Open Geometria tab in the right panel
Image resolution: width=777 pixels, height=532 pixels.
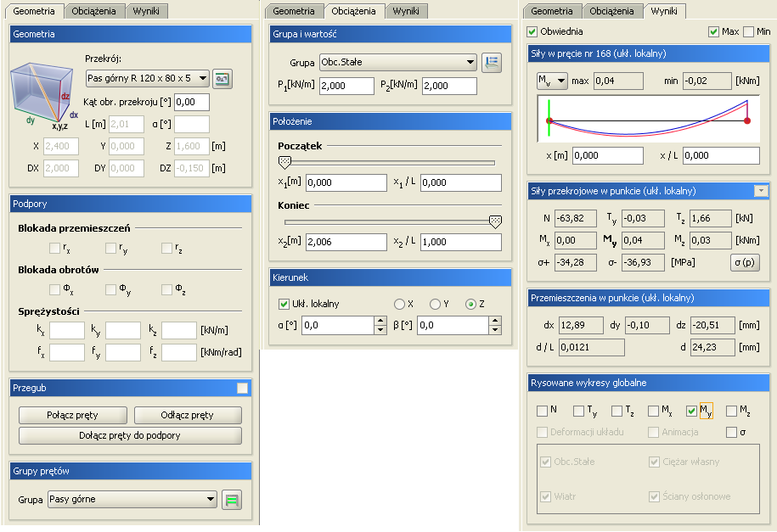click(551, 11)
